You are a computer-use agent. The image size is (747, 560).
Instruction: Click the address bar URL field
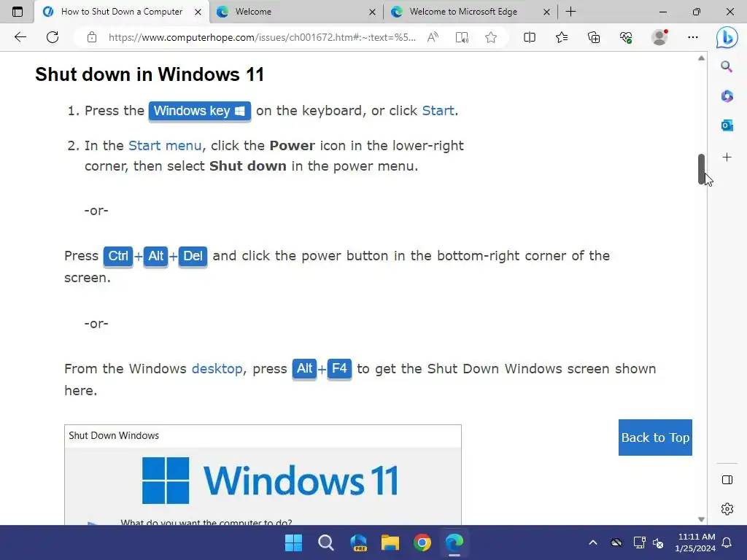coord(262,37)
